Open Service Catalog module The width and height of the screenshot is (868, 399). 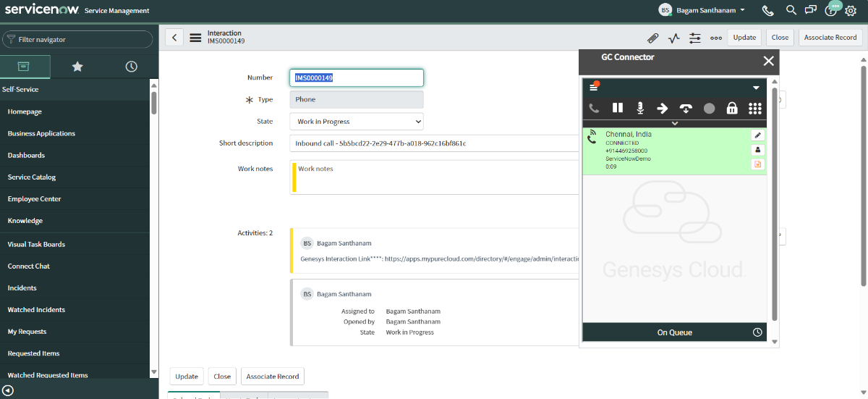pos(32,177)
